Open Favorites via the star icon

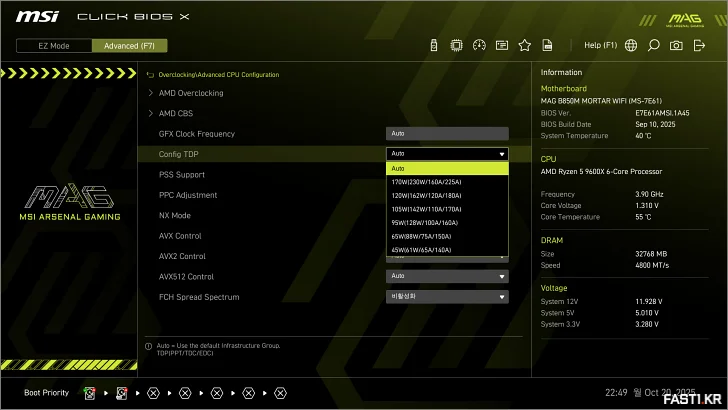click(x=525, y=46)
